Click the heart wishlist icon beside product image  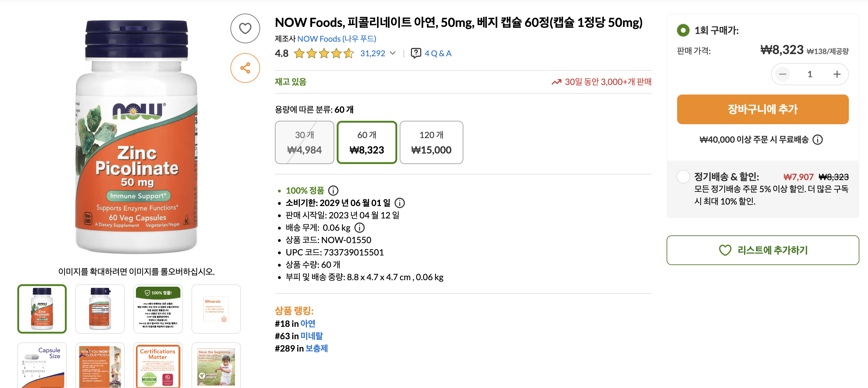[x=245, y=28]
